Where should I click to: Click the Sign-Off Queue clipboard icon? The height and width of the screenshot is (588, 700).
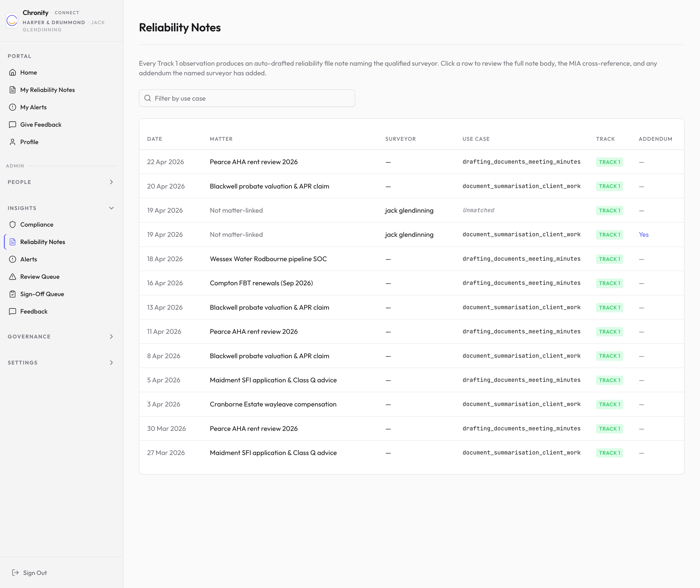[13, 294]
